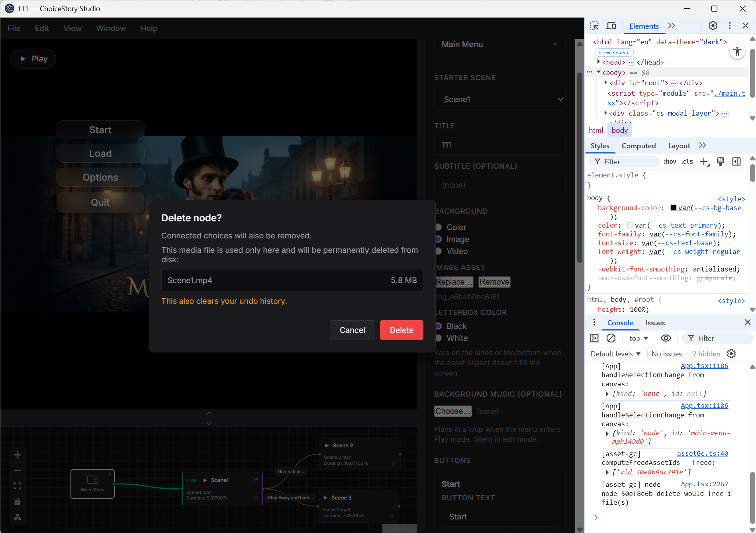Expand the div id root element
The height and width of the screenshot is (533, 756).
pyautogui.click(x=605, y=83)
